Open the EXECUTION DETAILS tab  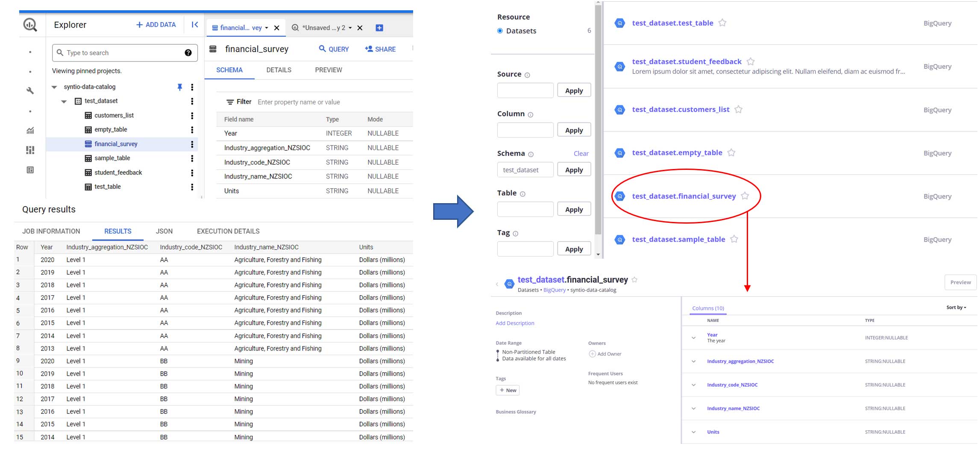point(228,231)
